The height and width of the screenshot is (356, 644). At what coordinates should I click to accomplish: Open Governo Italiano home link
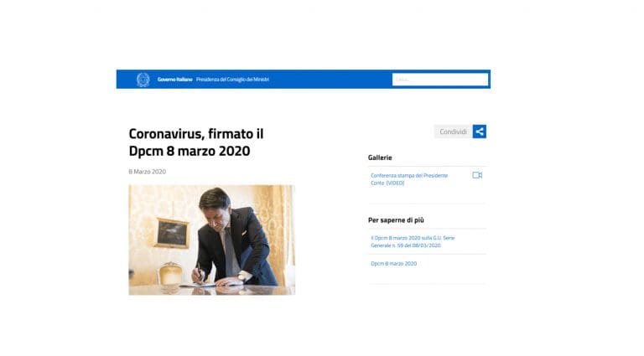click(x=174, y=80)
